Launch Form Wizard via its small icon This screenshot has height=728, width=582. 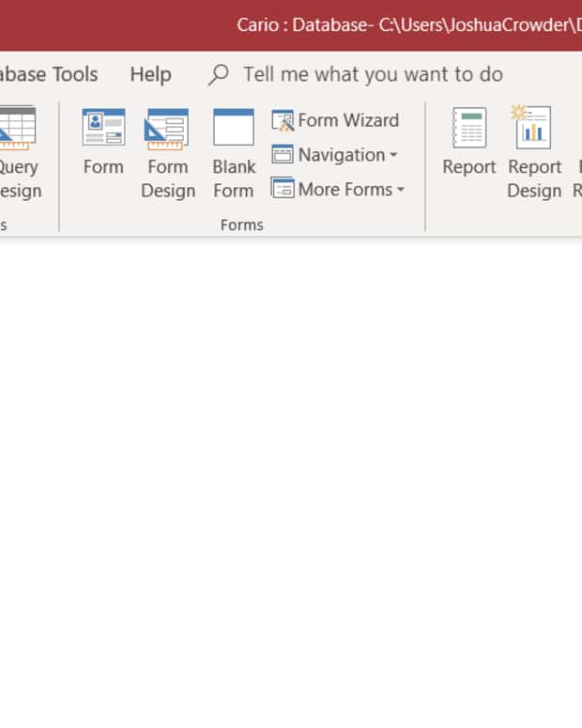tap(283, 120)
